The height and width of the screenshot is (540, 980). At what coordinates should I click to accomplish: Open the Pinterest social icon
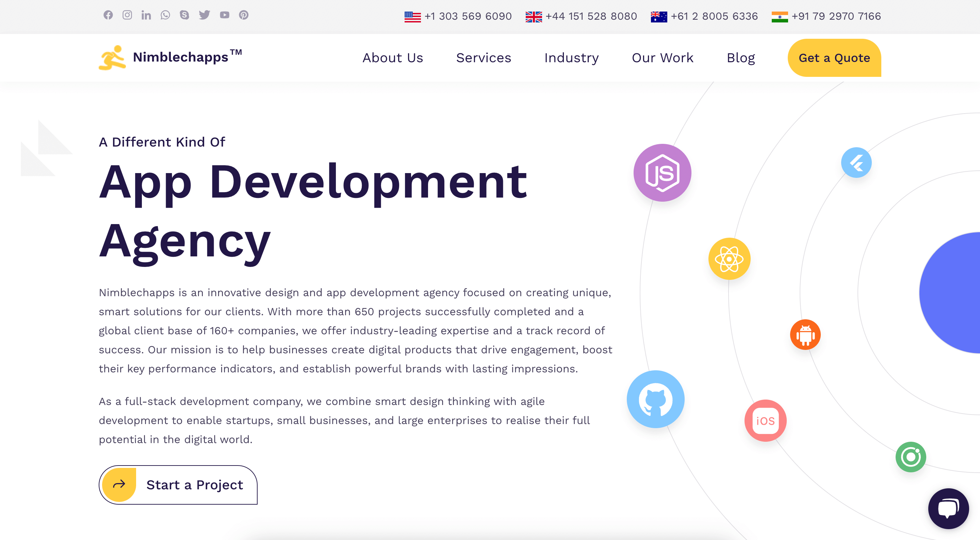(x=244, y=15)
